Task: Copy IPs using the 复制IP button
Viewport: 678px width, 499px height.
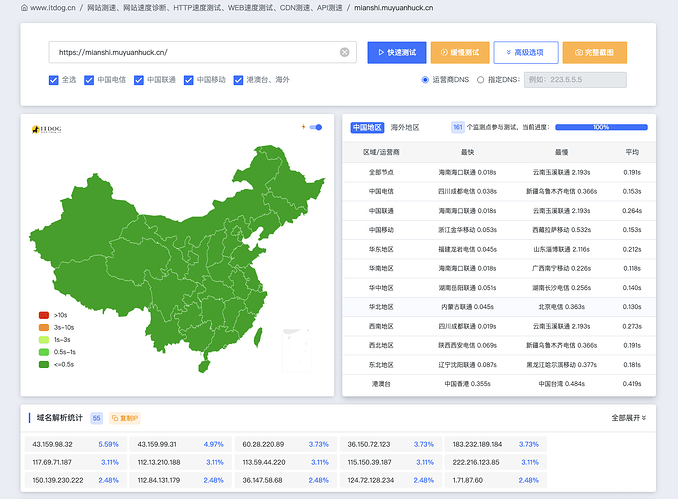Action: pos(125,418)
